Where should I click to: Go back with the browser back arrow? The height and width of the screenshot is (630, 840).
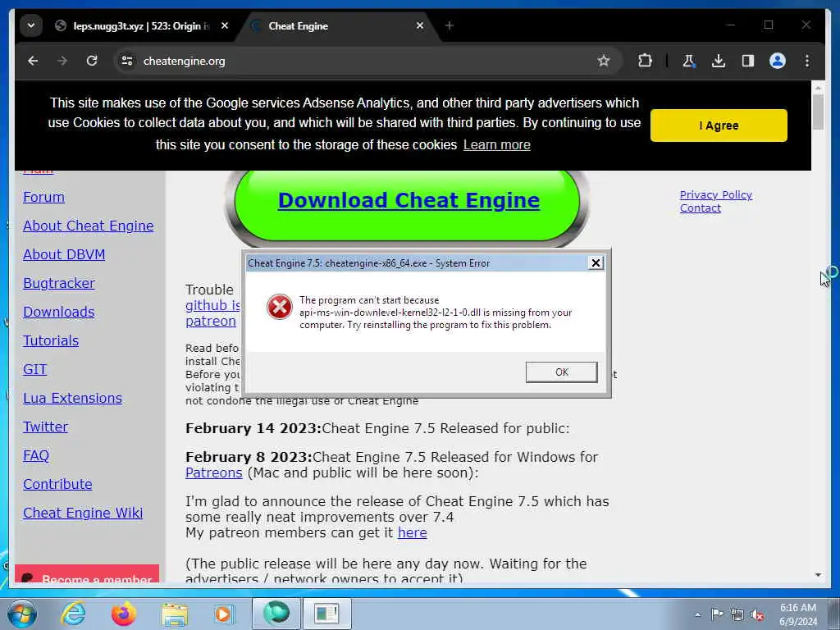click(x=33, y=61)
